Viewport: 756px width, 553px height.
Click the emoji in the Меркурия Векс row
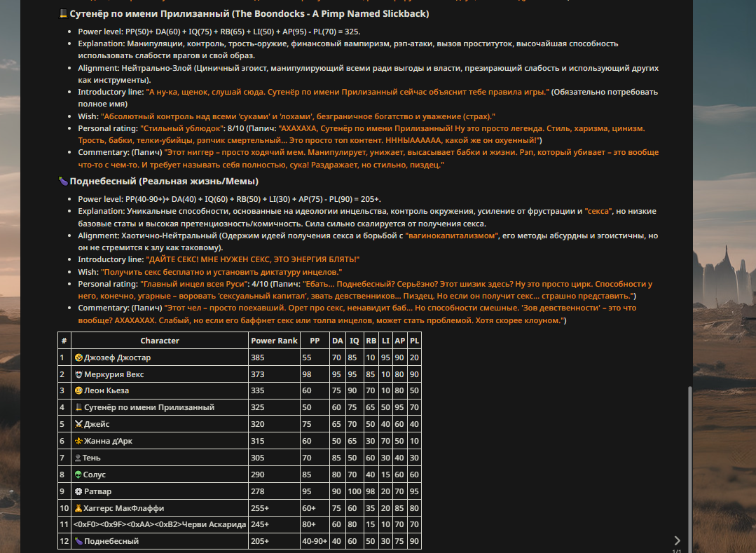point(78,374)
